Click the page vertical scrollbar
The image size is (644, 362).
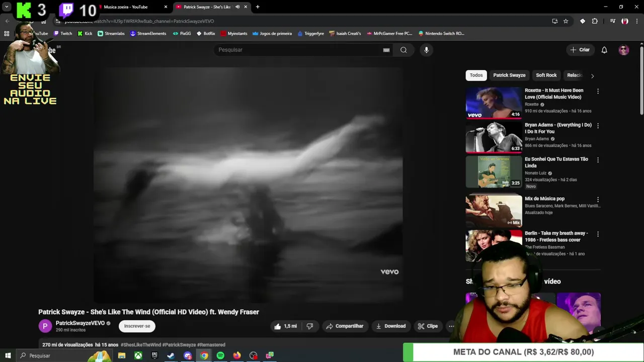[641, 80]
